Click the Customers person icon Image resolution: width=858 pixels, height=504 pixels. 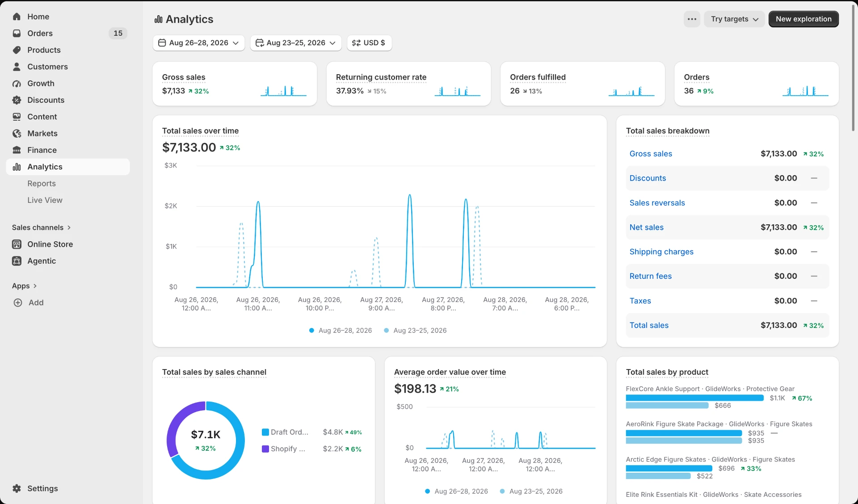click(x=17, y=67)
